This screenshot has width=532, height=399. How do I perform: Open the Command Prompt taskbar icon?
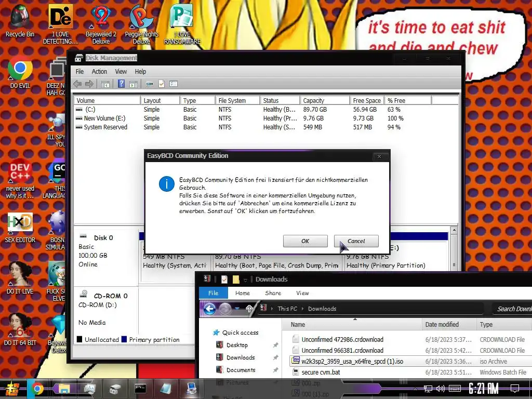(x=140, y=389)
